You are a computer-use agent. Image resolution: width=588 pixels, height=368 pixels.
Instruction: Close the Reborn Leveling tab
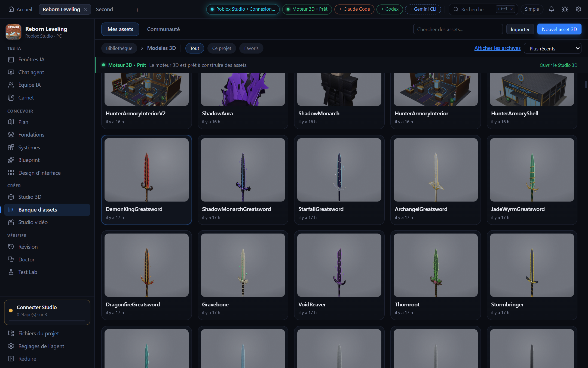coord(85,9)
